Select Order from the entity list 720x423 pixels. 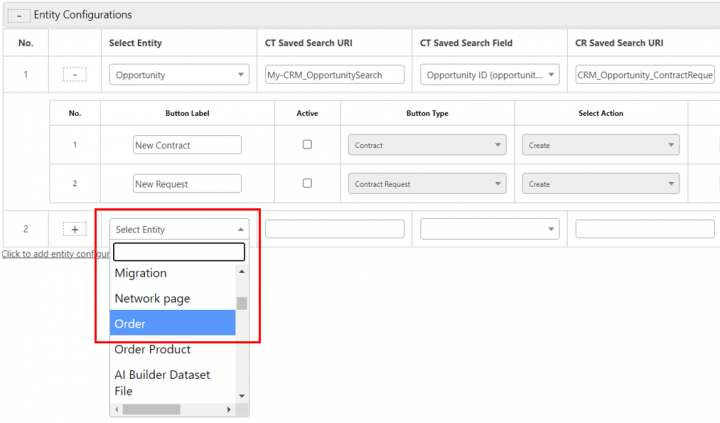pos(131,324)
